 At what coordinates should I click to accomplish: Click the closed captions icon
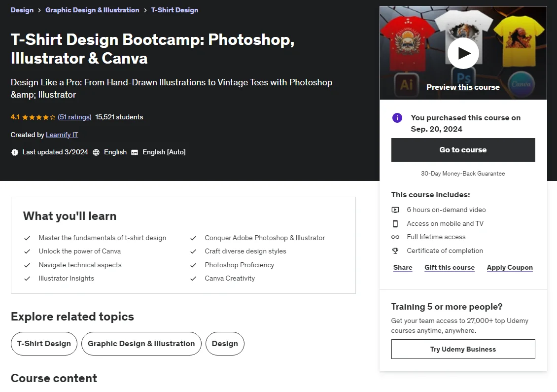pos(135,152)
